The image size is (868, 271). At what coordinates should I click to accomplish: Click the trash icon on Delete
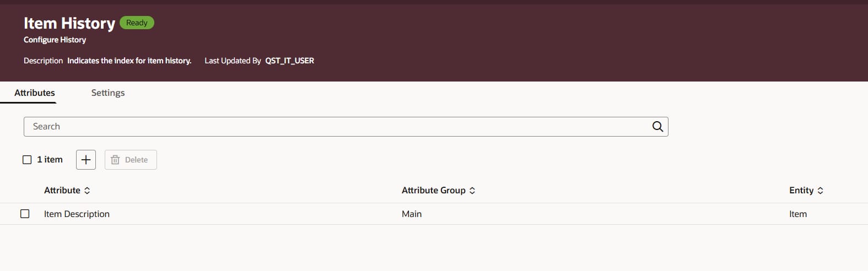point(115,160)
